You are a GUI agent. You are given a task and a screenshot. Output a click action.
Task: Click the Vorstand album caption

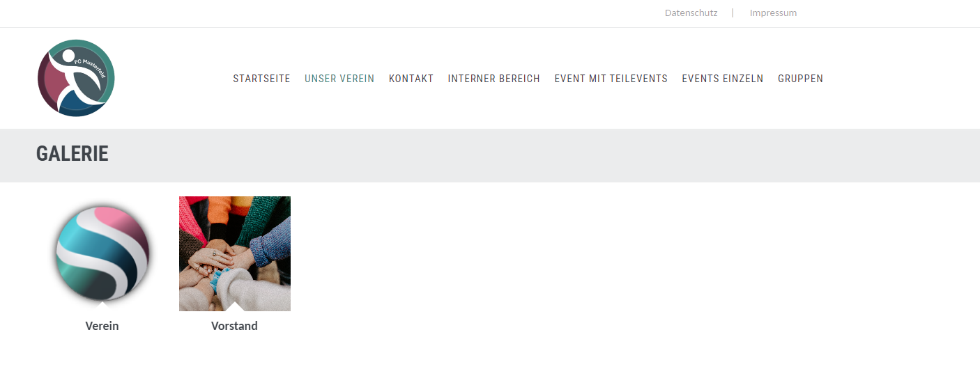234,326
